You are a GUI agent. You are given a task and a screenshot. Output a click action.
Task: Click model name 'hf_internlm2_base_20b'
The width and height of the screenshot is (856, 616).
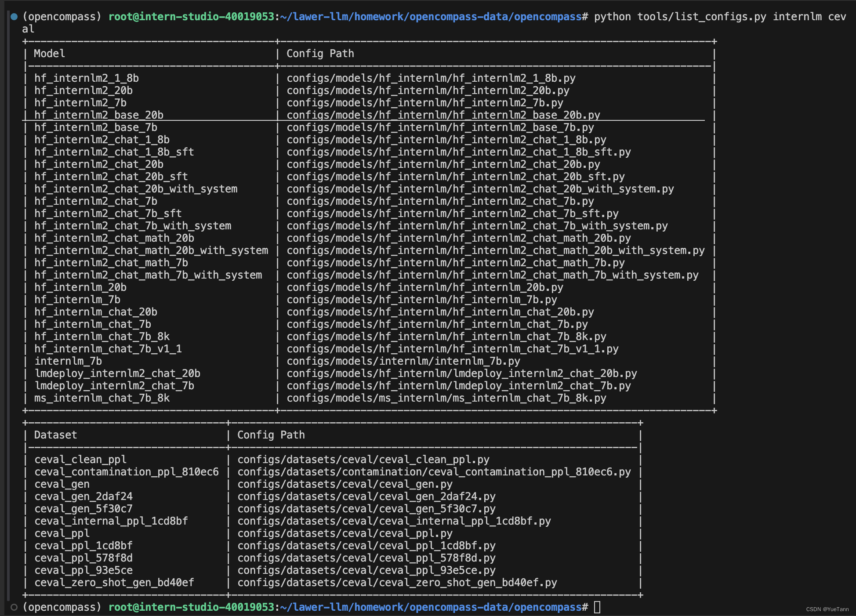click(99, 115)
